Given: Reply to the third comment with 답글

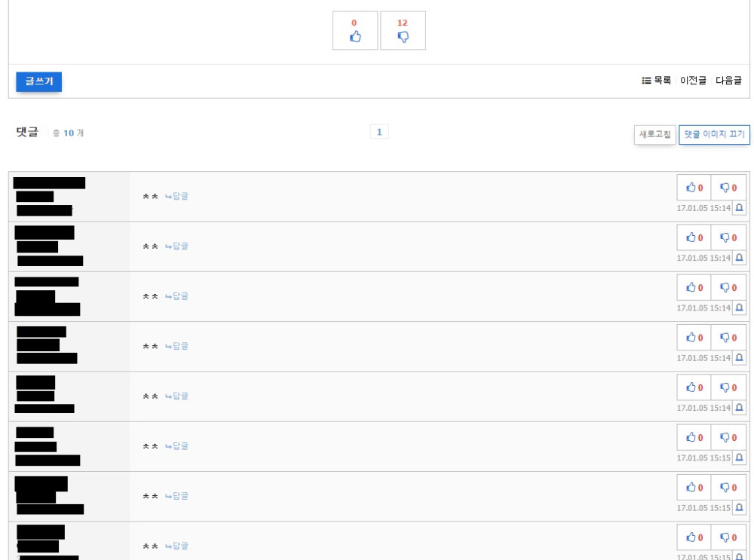Looking at the screenshot, I should [x=176, y=296].
